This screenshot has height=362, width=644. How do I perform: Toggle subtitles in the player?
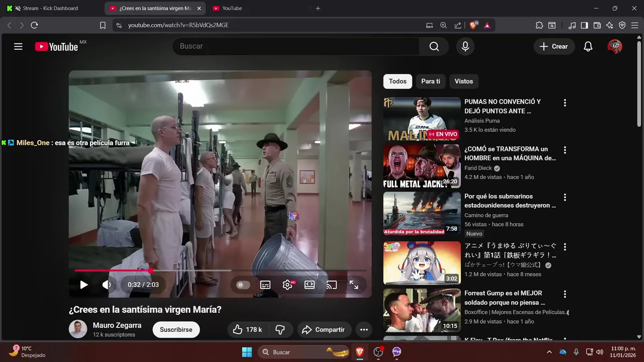point(265,285)
